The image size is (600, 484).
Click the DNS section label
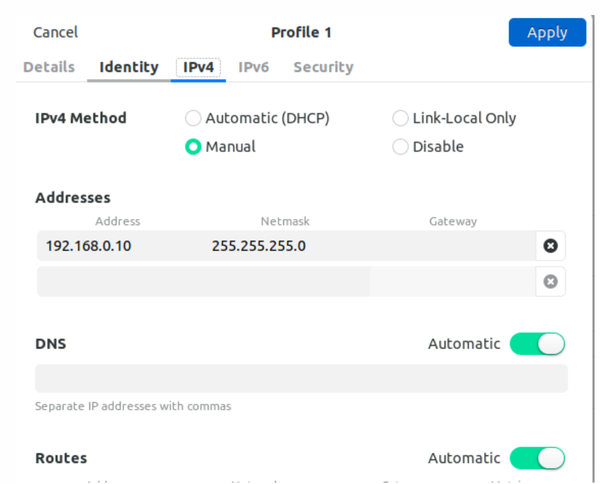pyautogui.click(x=51, y=344)
